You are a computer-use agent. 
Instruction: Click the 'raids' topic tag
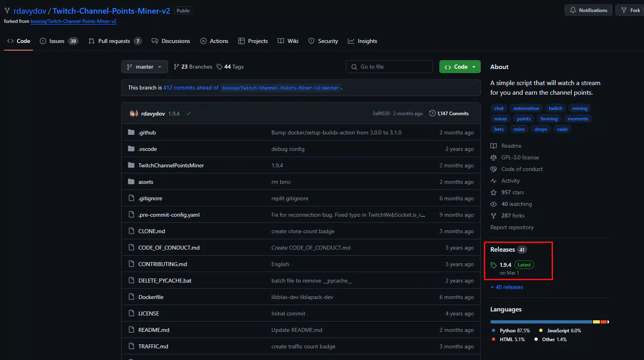coord(562,129)
